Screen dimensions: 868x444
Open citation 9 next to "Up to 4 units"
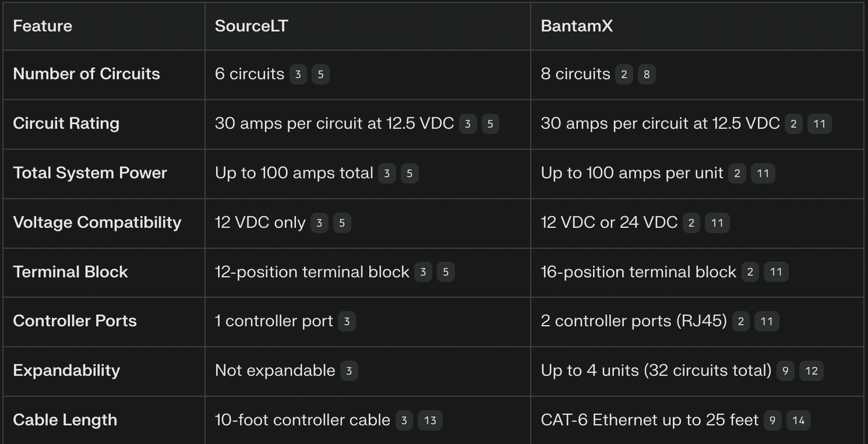pos(785,371)
